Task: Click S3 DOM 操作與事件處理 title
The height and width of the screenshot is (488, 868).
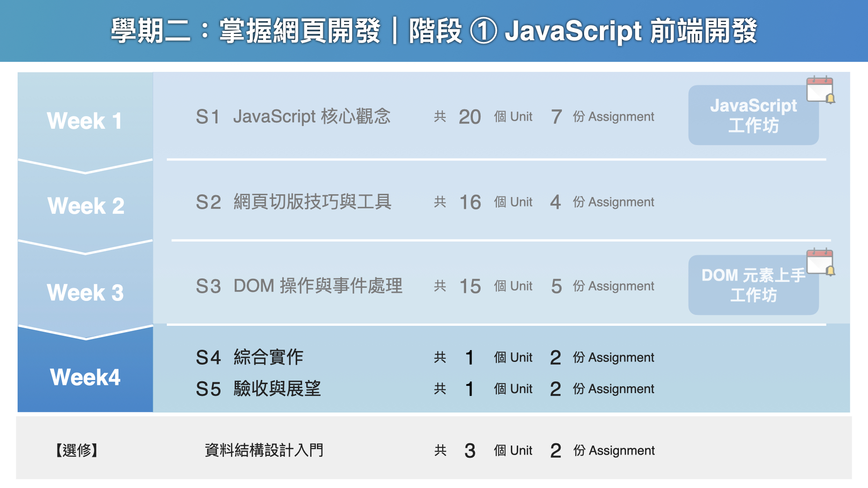Action: pyautogui.click(x=299, y=286)
